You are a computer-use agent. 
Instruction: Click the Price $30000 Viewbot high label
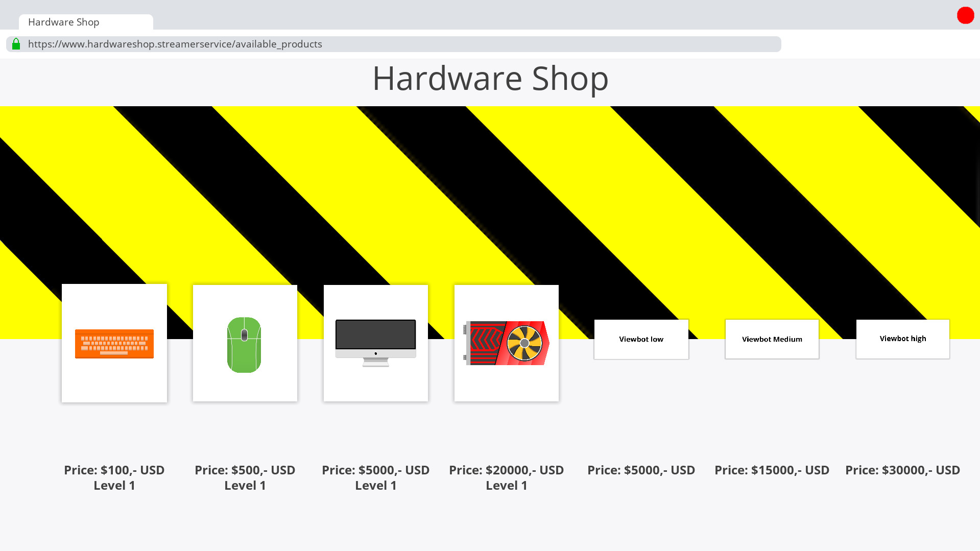(x=902, y=470)
